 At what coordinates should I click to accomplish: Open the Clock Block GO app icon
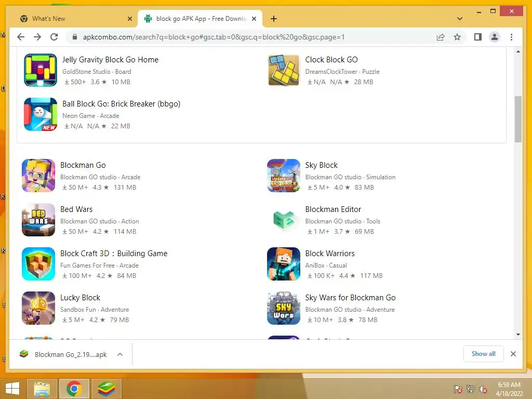point(284,70)
